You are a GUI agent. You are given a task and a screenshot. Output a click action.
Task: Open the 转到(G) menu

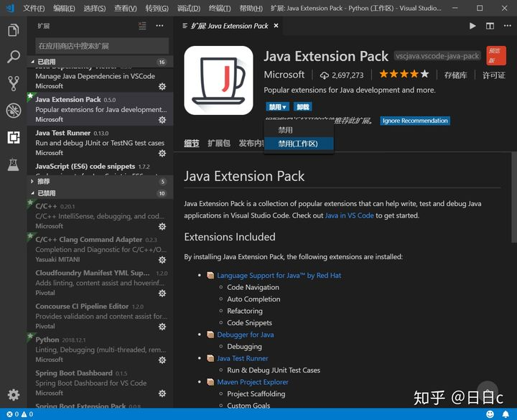[x=157, y=8]
